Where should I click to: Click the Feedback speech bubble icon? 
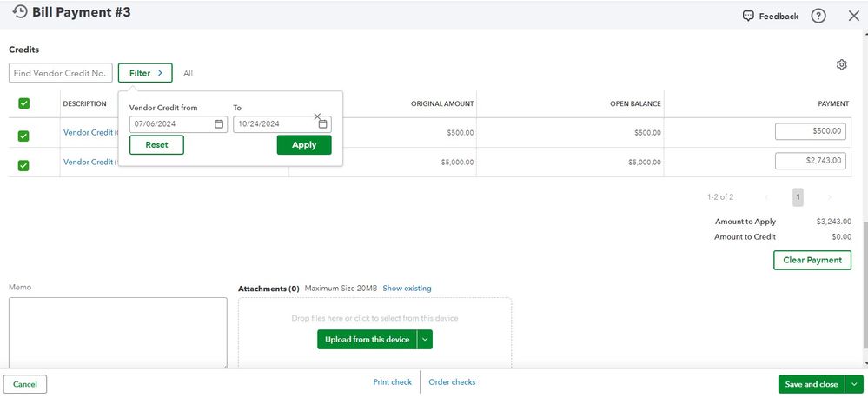pyautogui.click(x=748, y=16)
